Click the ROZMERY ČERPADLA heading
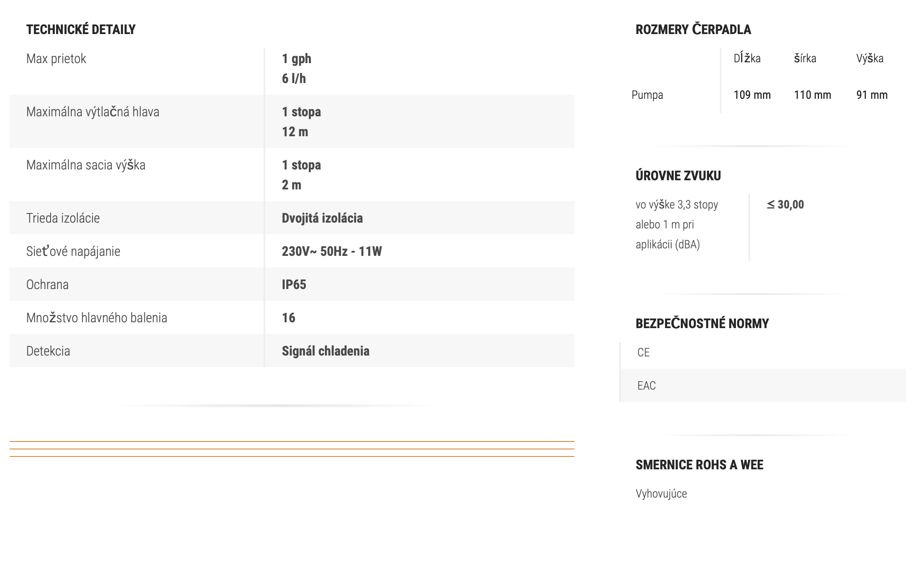924x574 pixels. click(x=693, y=29)
